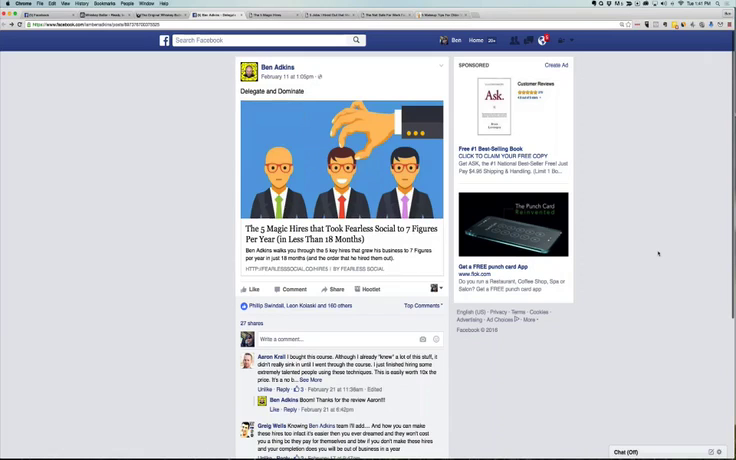Click the new message icon in chat bar
This screenshot has height=460, width=736.
click(x=711, y=452)
